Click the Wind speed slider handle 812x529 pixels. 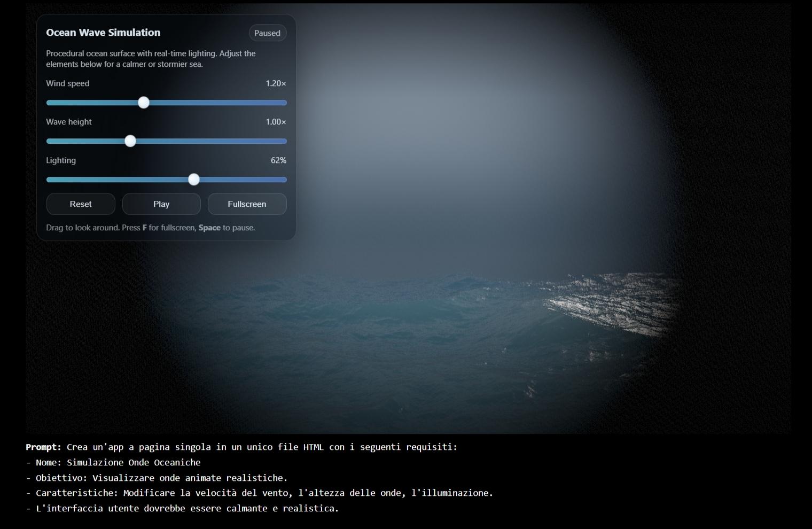click(144, 103)
